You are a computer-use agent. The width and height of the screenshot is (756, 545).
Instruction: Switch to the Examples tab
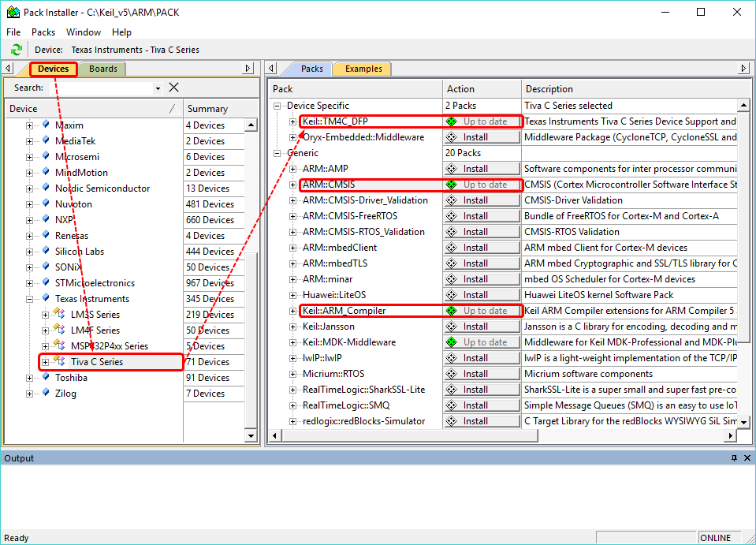point(363,69)
